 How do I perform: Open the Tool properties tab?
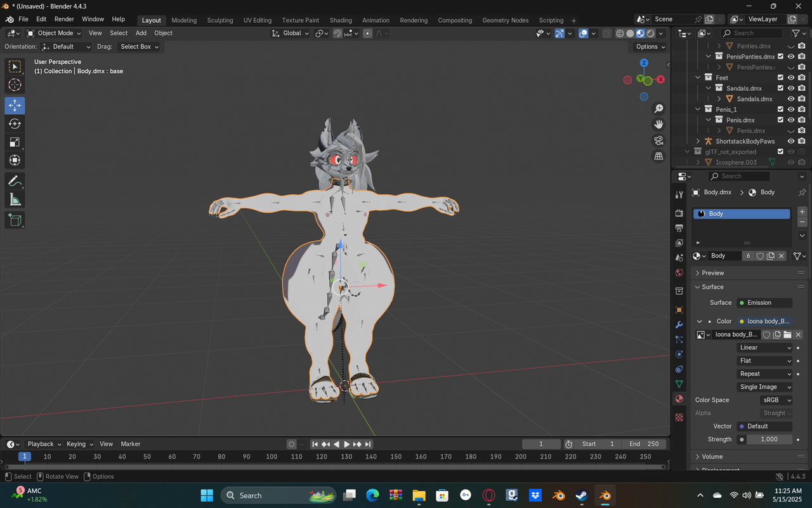679,195
